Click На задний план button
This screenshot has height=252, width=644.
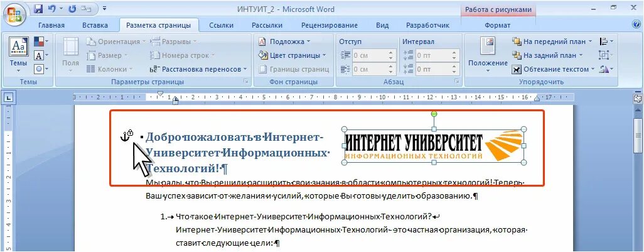[544, 55]
